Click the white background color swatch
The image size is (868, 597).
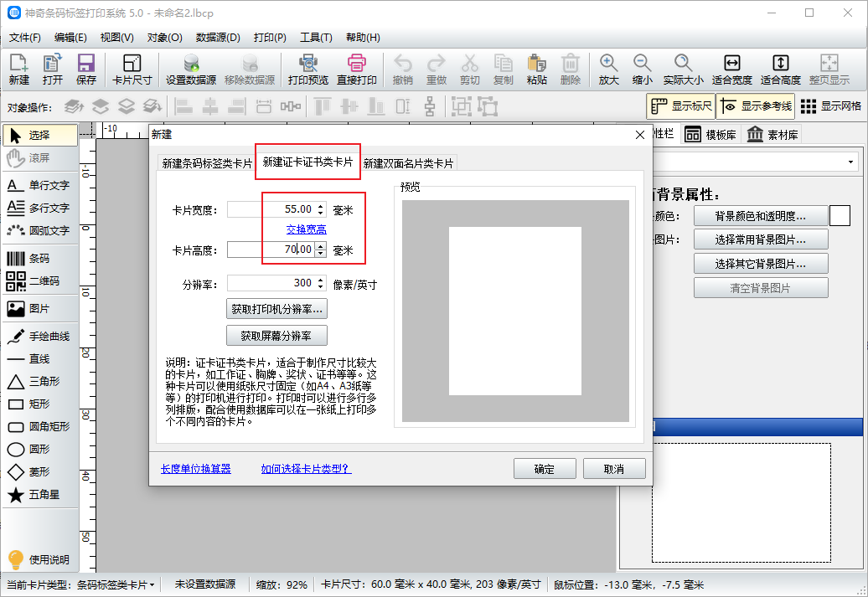(840, 216)
